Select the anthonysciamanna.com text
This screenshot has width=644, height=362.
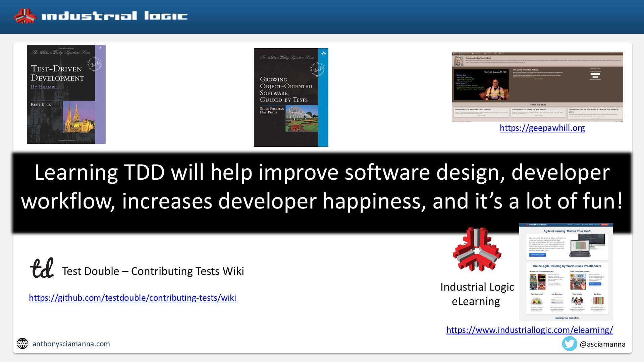(71, 344)
